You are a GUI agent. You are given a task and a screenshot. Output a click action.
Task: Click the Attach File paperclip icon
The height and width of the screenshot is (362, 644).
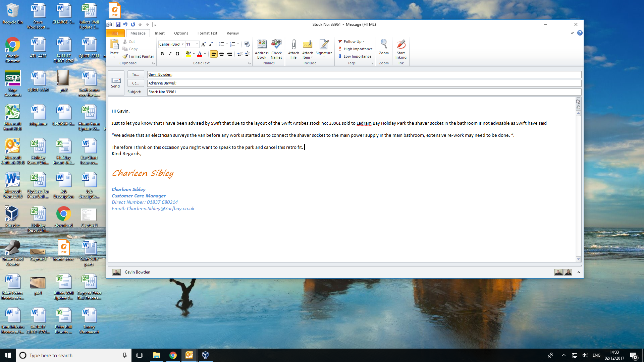click(293, 45)
